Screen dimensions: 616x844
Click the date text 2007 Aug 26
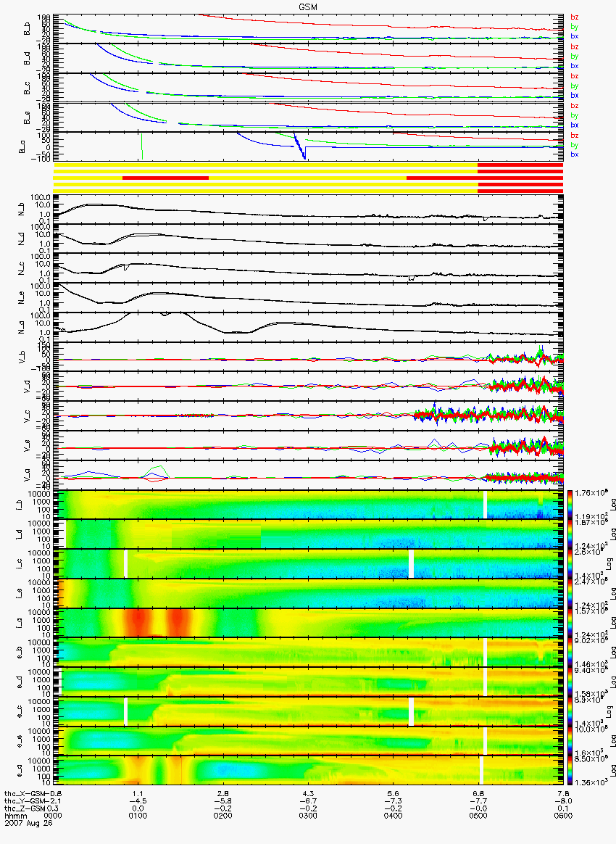coord(28,823)
